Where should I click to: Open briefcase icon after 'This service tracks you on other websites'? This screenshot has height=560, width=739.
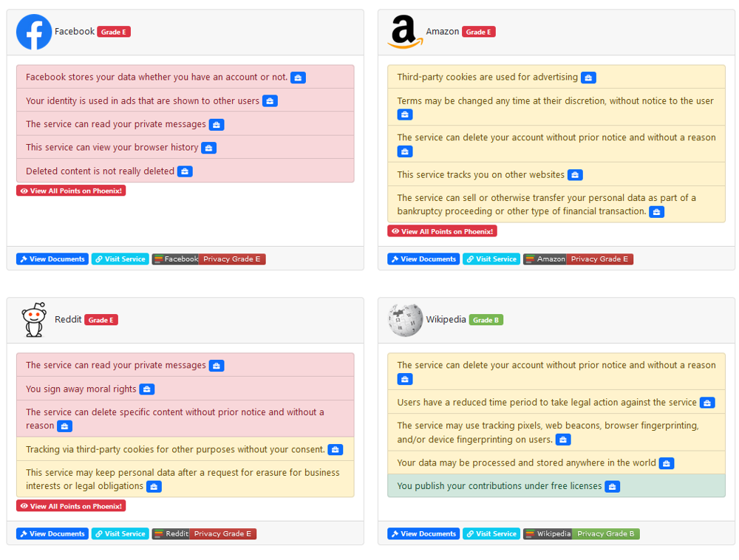coord(575,175)
